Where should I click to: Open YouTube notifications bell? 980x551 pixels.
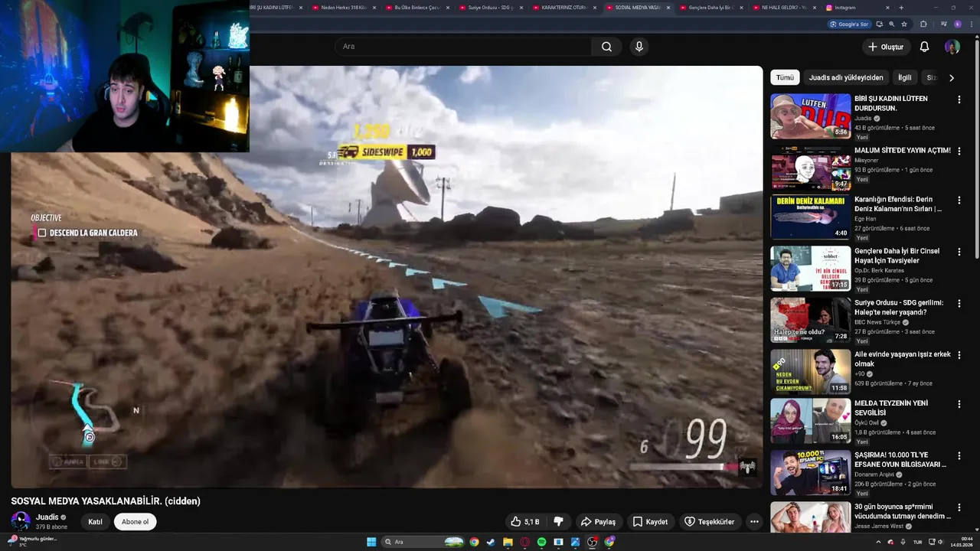(924, 47)
